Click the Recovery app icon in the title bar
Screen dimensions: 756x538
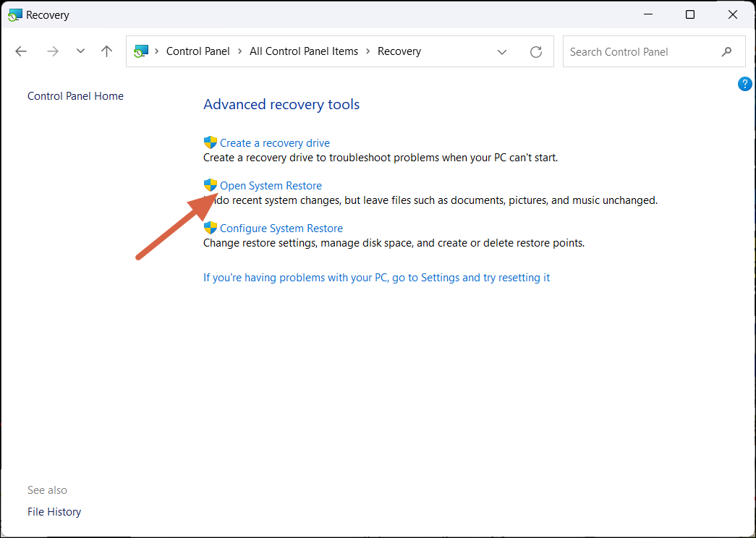point(14,14)
